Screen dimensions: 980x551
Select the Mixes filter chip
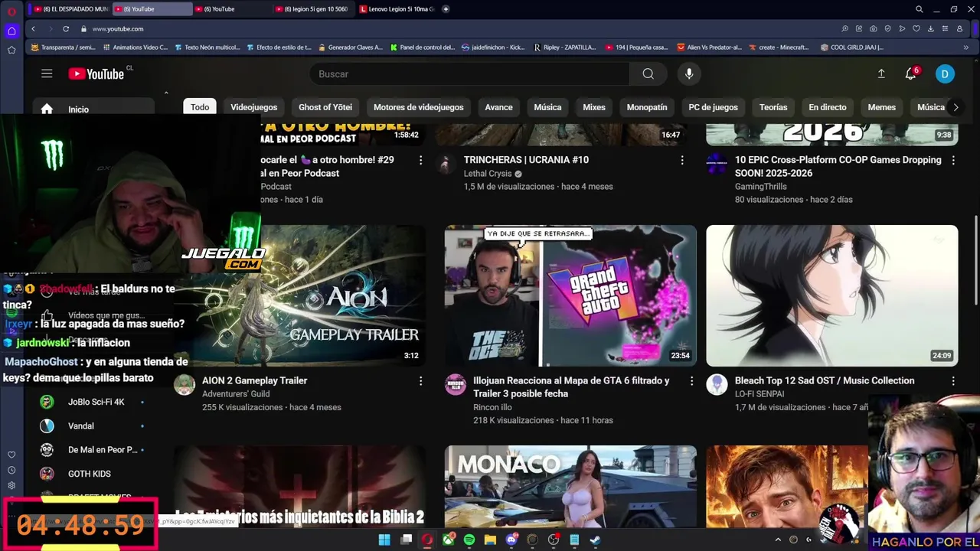coord(594,107)
